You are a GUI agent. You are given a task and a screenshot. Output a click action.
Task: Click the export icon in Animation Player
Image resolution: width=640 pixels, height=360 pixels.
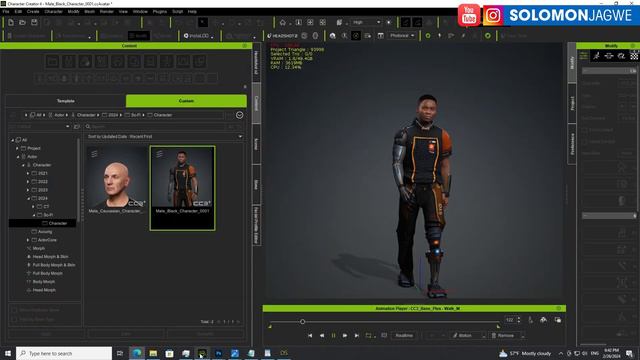click(543, 320)
